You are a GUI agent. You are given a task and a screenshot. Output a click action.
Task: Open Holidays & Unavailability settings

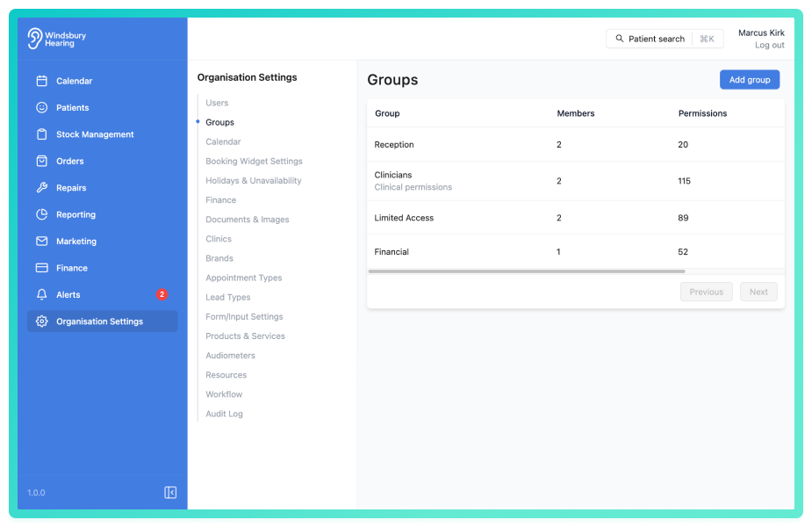point(253,180)
